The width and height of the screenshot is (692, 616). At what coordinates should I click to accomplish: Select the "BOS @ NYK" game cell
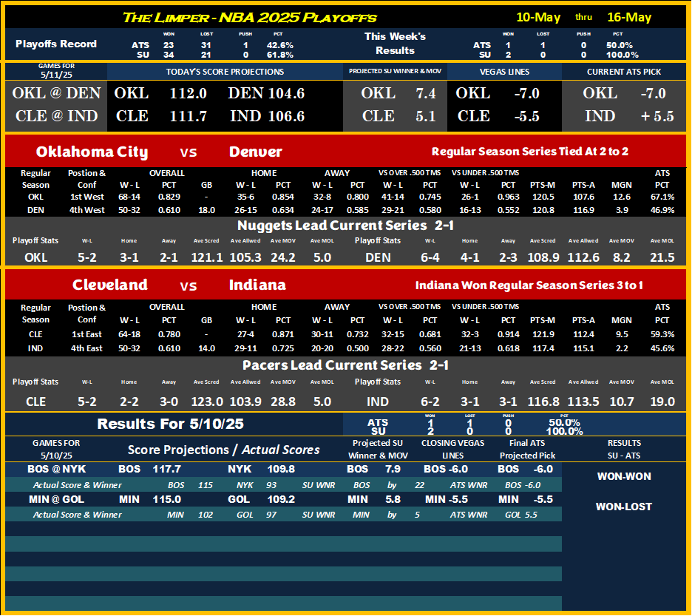click(x=56, y=469)
